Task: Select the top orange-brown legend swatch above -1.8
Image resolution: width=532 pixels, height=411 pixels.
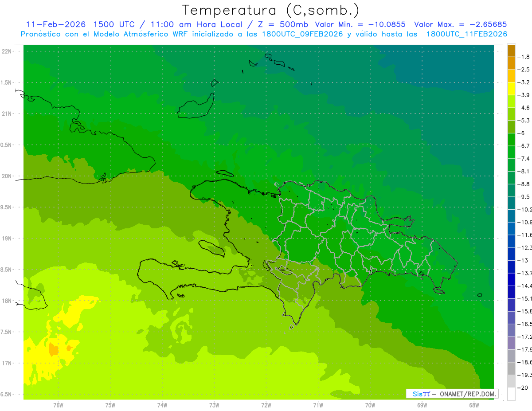Action: [511, 51]
